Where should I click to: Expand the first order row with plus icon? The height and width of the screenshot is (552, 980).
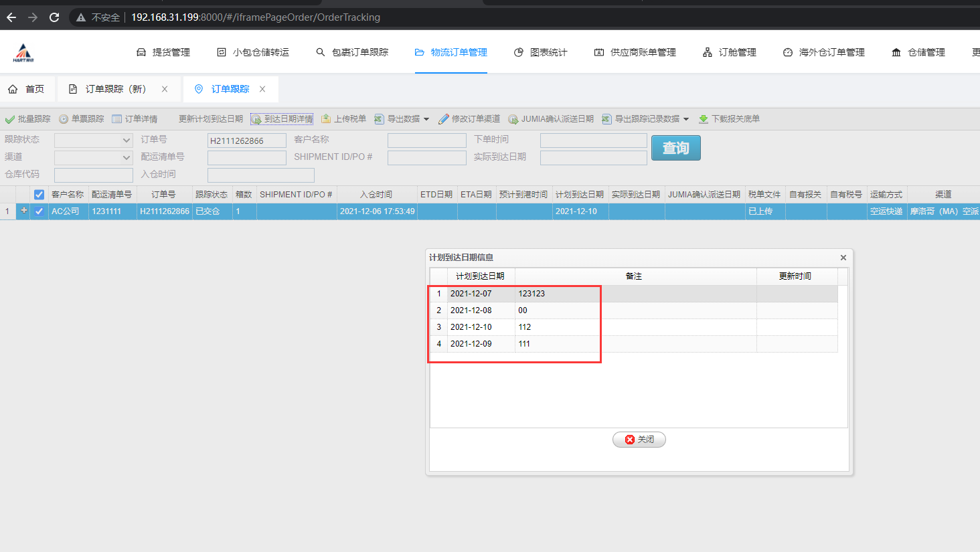point(24,211)
